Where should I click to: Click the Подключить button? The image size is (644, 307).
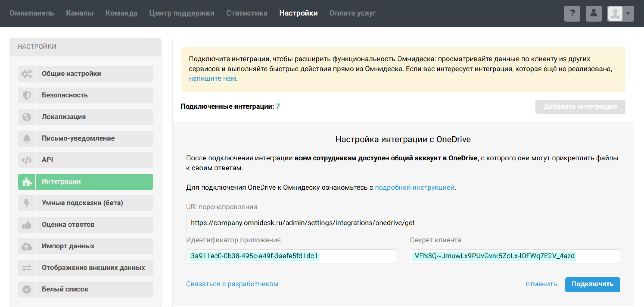click(593, 285)
